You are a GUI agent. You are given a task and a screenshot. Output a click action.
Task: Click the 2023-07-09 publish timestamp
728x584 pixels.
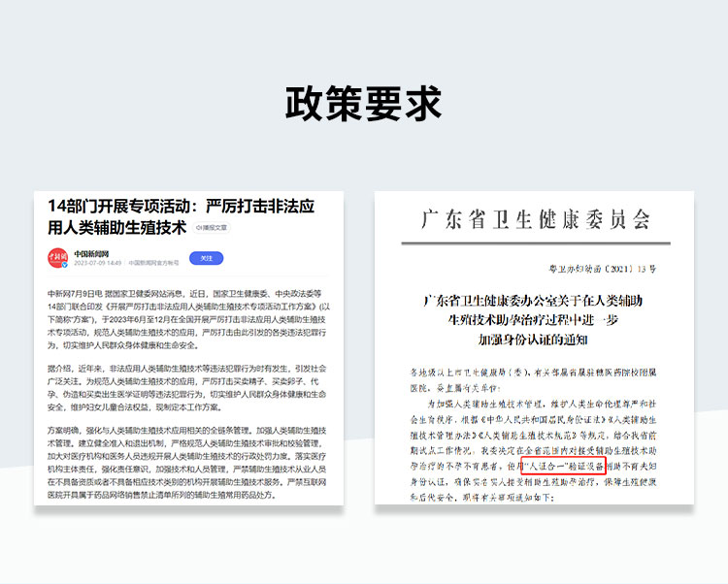pyautogui.click(x=98, y=263)
